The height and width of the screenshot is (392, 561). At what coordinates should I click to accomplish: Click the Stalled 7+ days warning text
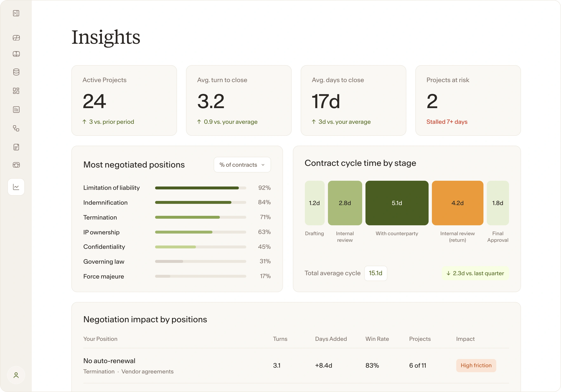(447, 122)
